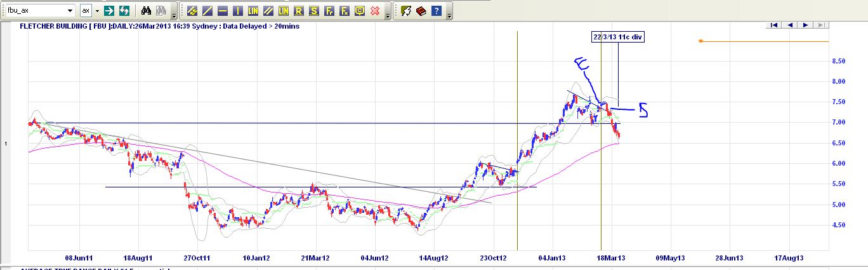
Task: Select the first yellow drawing tool icon
Action: [x=192, y=11]
